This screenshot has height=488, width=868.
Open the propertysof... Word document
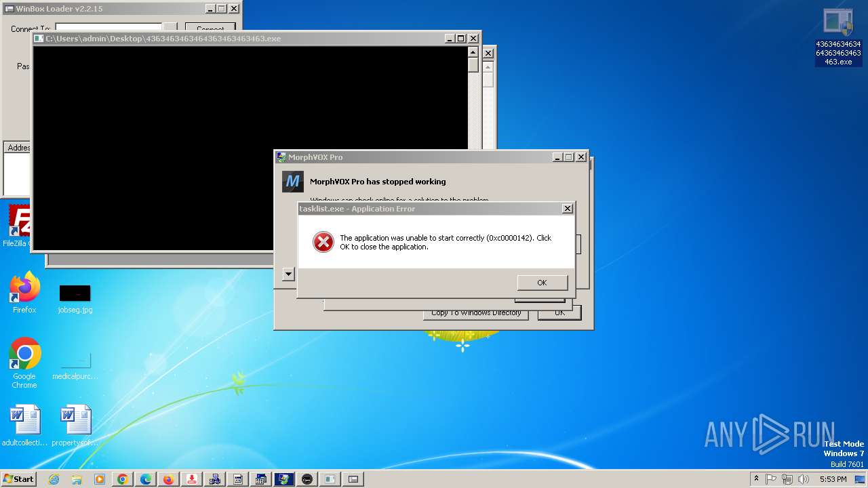(75, 426)
